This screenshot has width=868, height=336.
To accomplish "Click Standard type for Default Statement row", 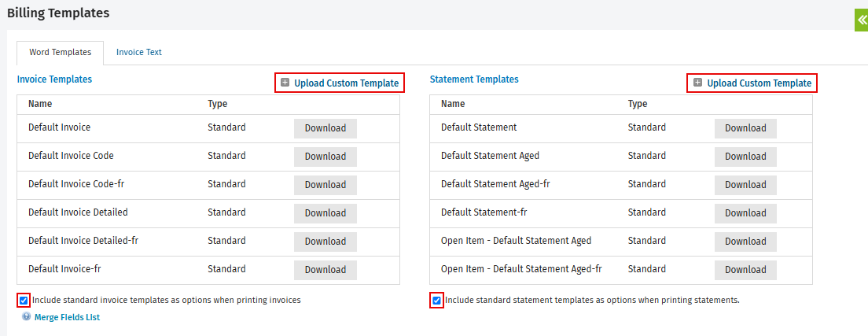I will pyautogui.click(x=646, y=127).
